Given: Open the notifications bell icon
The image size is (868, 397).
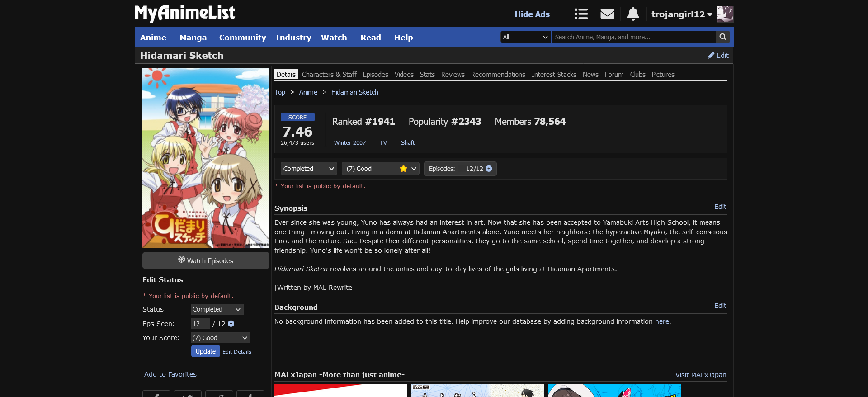Looking at the screenshot, I should click(633, 14).
